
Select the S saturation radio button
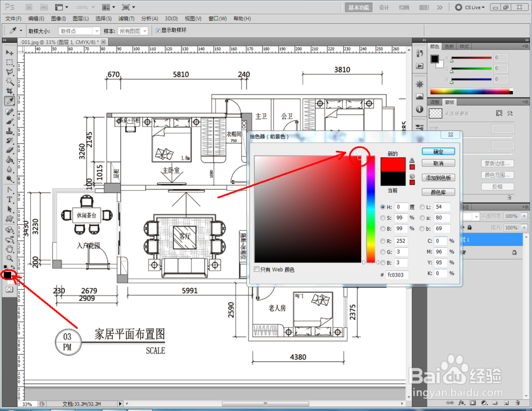pos(383,217)
